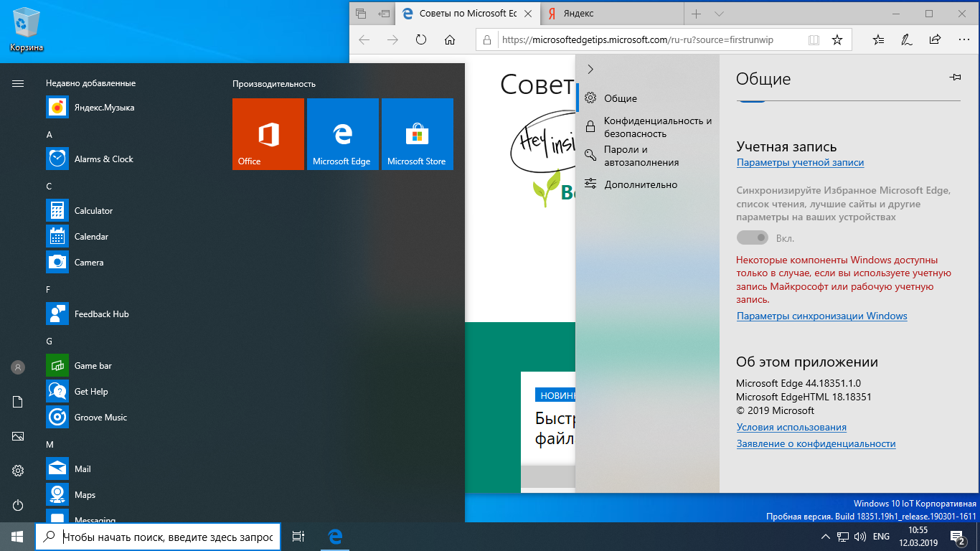Open Edge Favorites hub icon
Viewport: 980px width, 551px height.
pos(878,40)
